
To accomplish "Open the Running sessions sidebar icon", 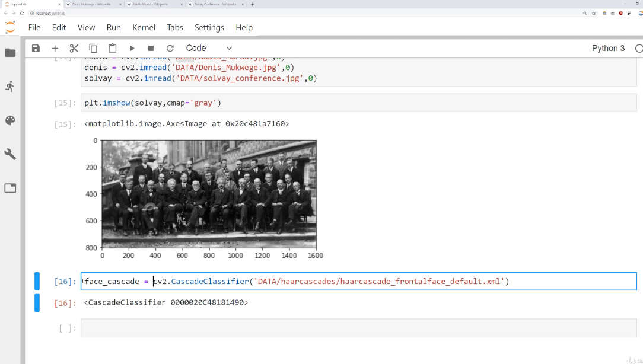I will pyautogui.click(x=10, y=86).
